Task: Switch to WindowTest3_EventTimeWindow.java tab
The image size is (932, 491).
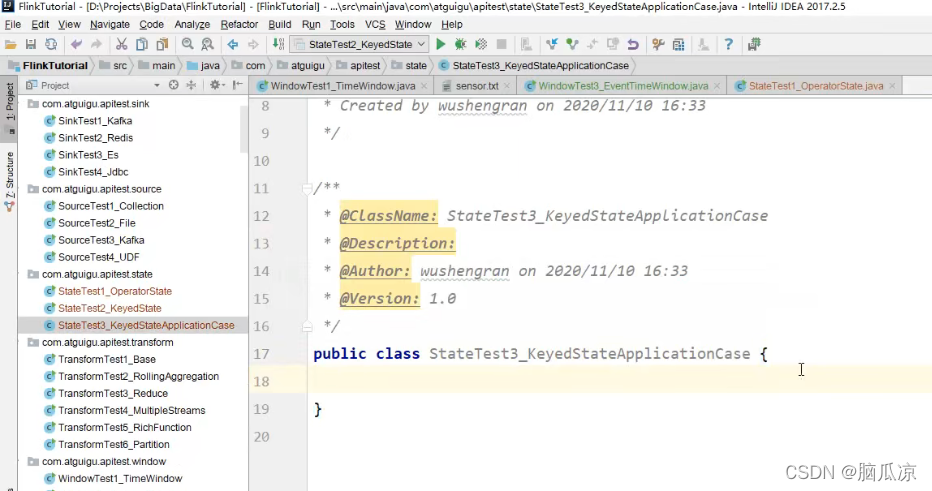Action: [623, 86]
